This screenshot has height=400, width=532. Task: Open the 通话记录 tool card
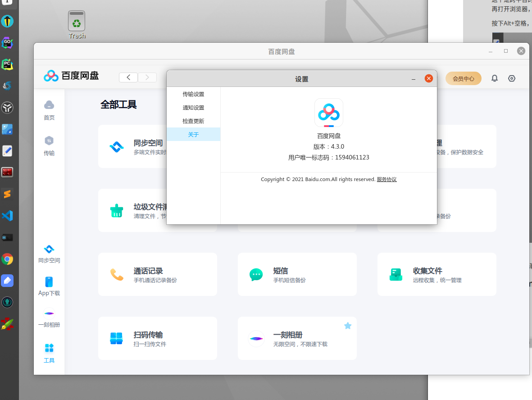click(157, 274)
